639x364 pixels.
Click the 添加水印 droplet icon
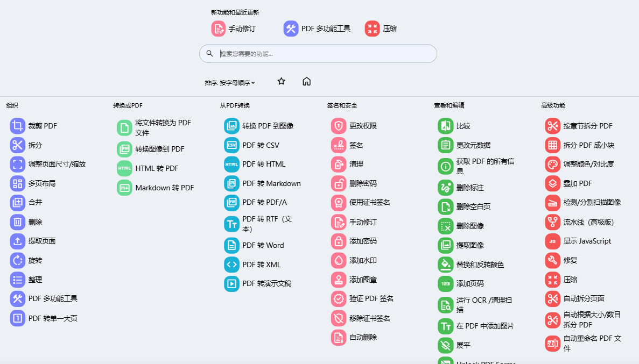point(339,260)
